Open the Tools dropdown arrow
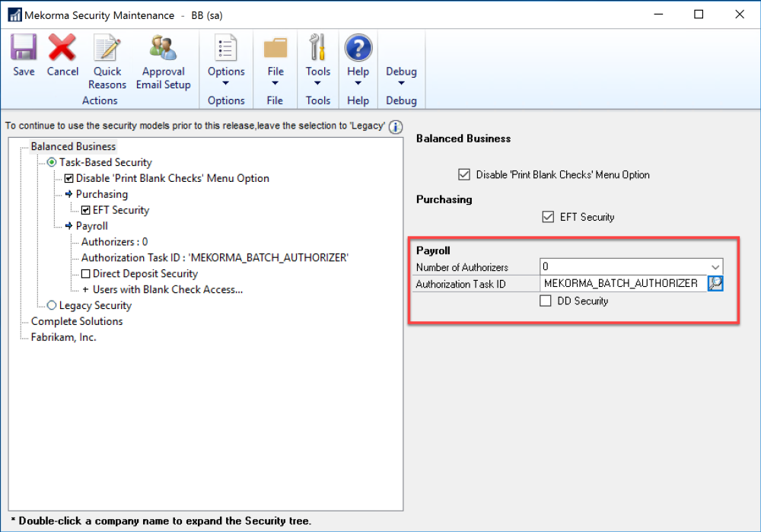Viewport: 761px width, 532px height. [x=317, y=83]
